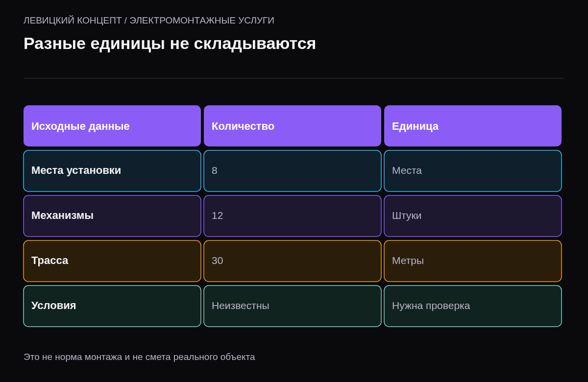Select the 'Условия' row label
The image size is (588, 382).
pos(112,306)
